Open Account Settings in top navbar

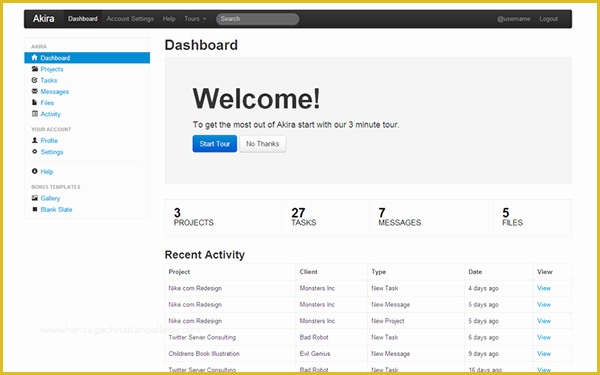click(130, 19)
